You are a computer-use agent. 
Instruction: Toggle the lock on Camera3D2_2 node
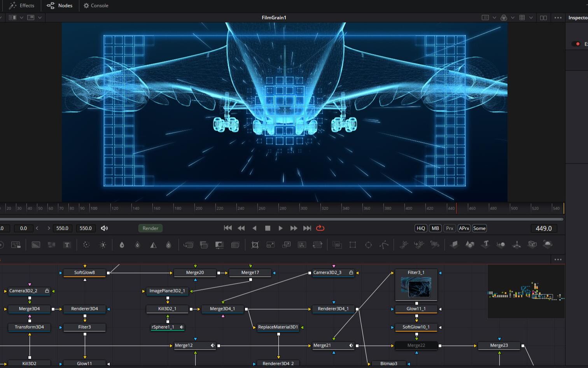(x=47, y=291)
